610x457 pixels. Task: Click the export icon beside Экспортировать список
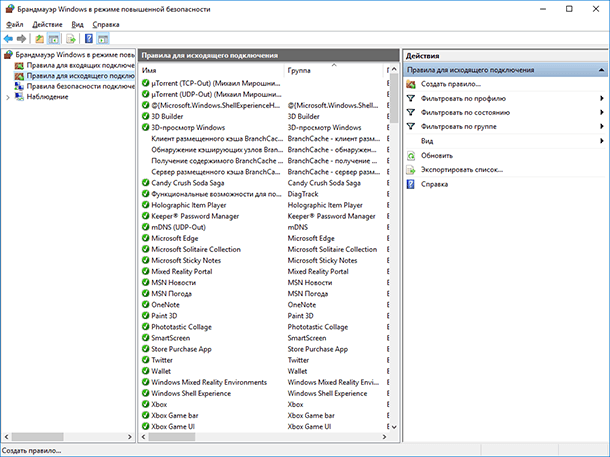pyautogui.click(x=411, y=170)
